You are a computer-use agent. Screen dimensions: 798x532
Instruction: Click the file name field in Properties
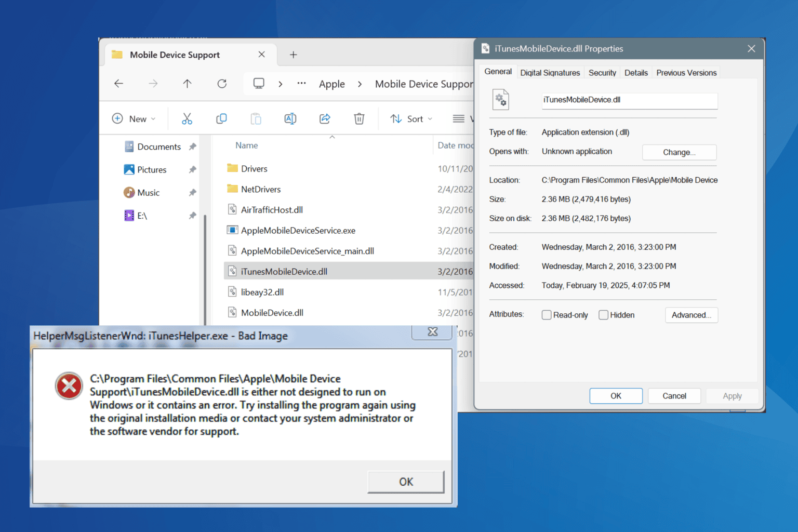629,100
